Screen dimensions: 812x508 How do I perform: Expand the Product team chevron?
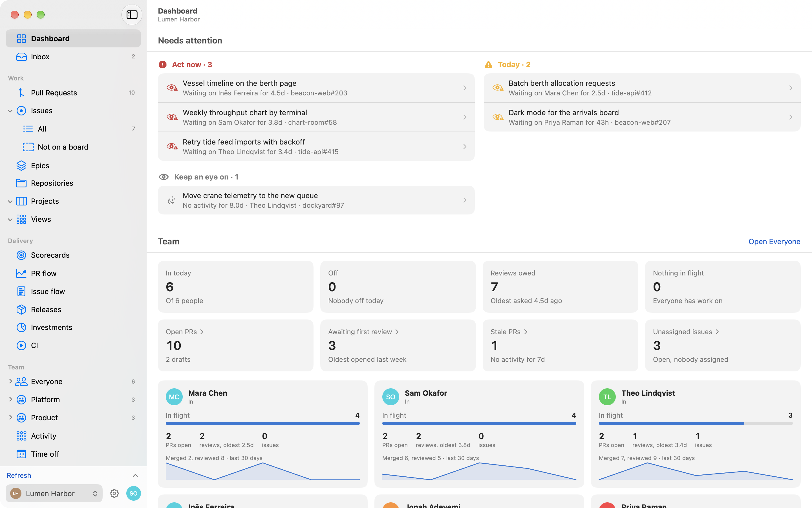[10, 417]
